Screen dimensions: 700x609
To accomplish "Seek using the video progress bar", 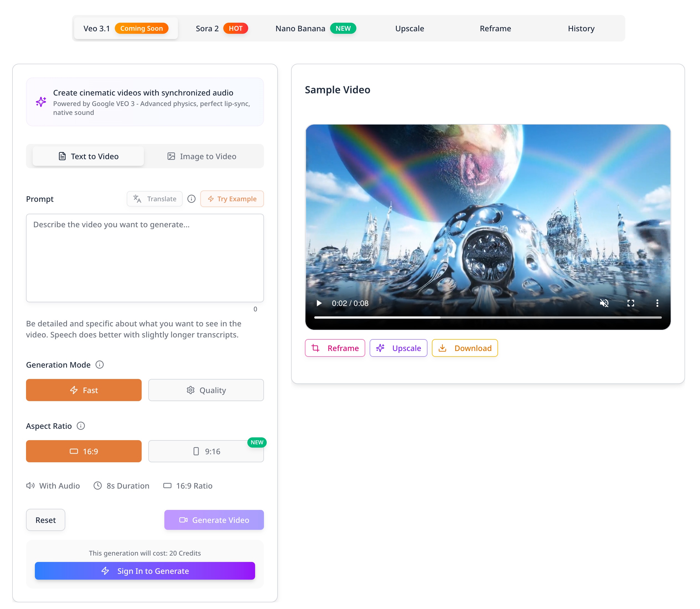I will click(x=488, y=317).
